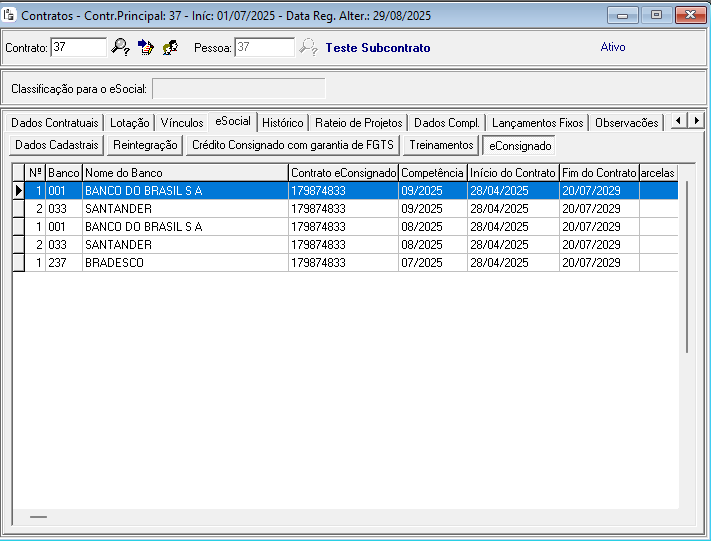
Task: Click the Classificação para o eSocial field
Action: tap(238, 89)
